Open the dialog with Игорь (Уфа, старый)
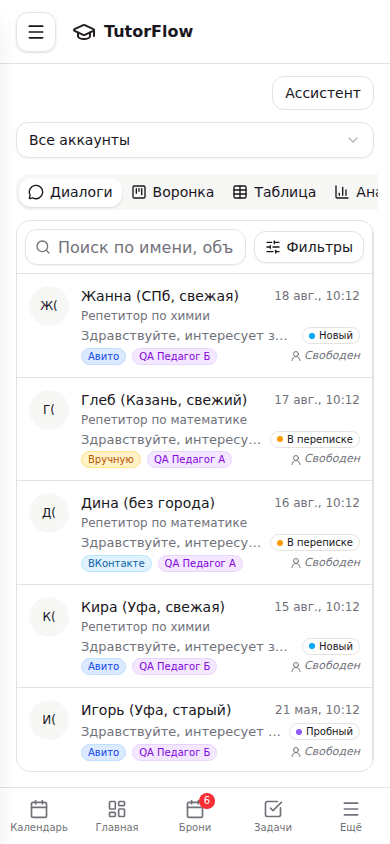Screen dimensions: 390x844 195,730
